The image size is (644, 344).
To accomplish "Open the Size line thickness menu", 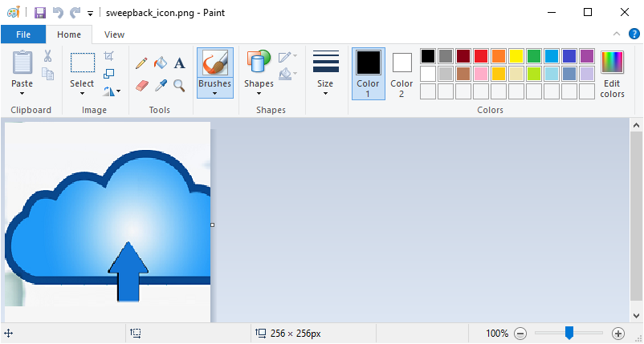I will pos(325,73).
